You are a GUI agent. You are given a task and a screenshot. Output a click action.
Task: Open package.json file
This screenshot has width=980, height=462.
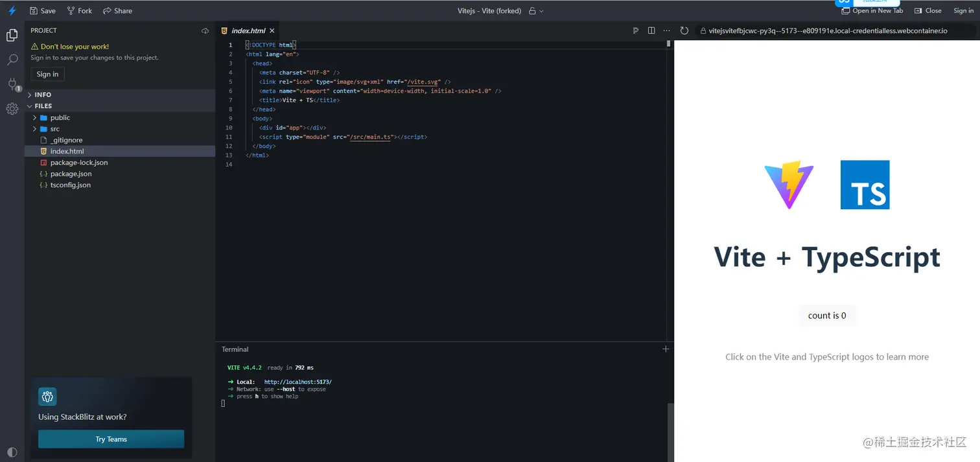tap(120, 174)
